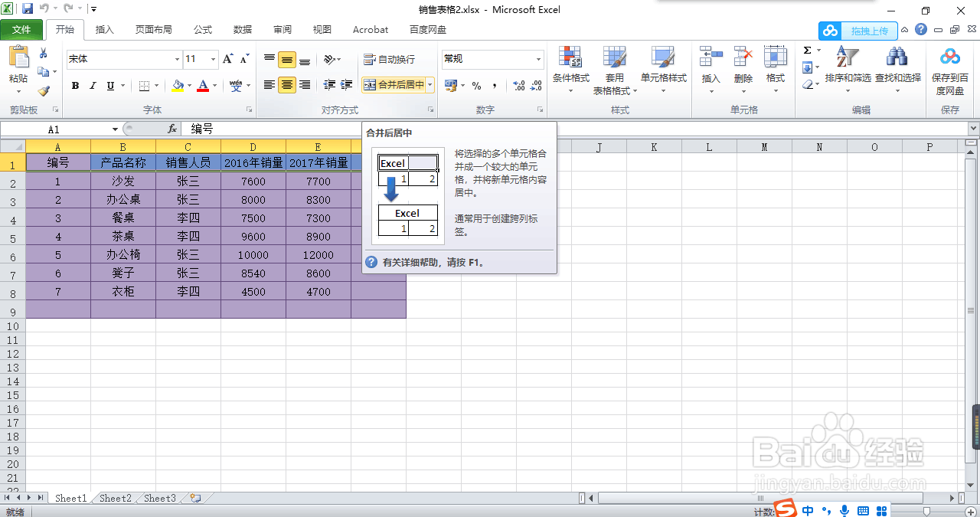Switch to the View (视图) tab
Image resolution: width=980 pixels, height=517 pixels.
tap(322, 30)
